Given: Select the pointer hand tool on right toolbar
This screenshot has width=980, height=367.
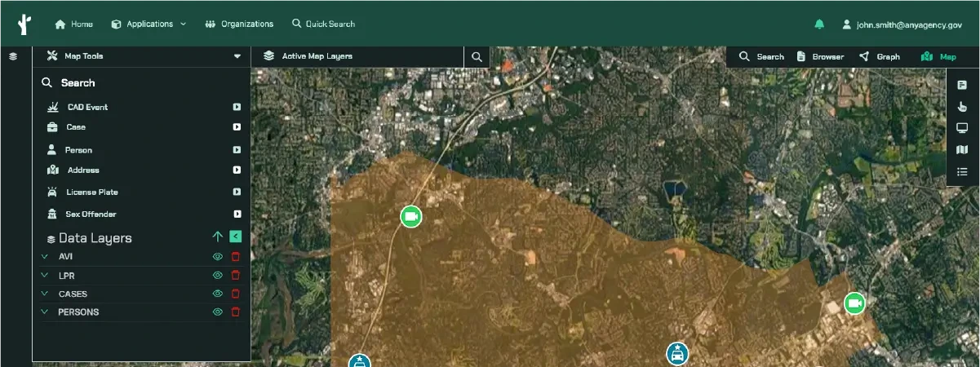Looking at the screenshot, I should coord(962,106).
